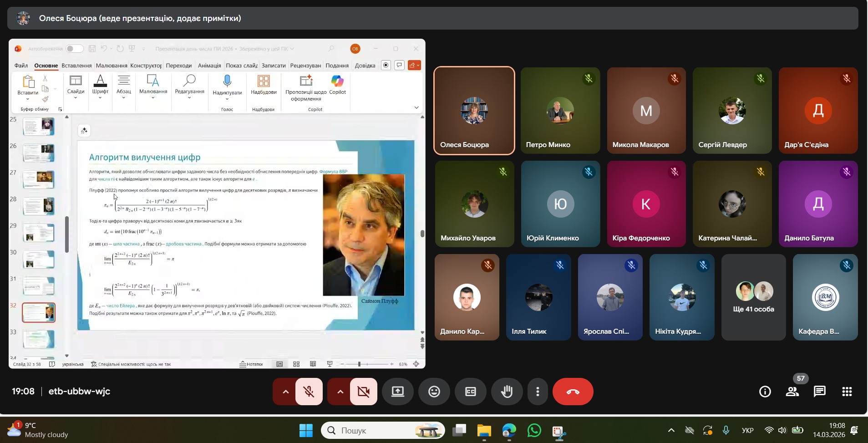Image resolution: width=868 pixels, height=443 pixels.
Task: Leave the call with red hang-up button
Action: [573, 392]
